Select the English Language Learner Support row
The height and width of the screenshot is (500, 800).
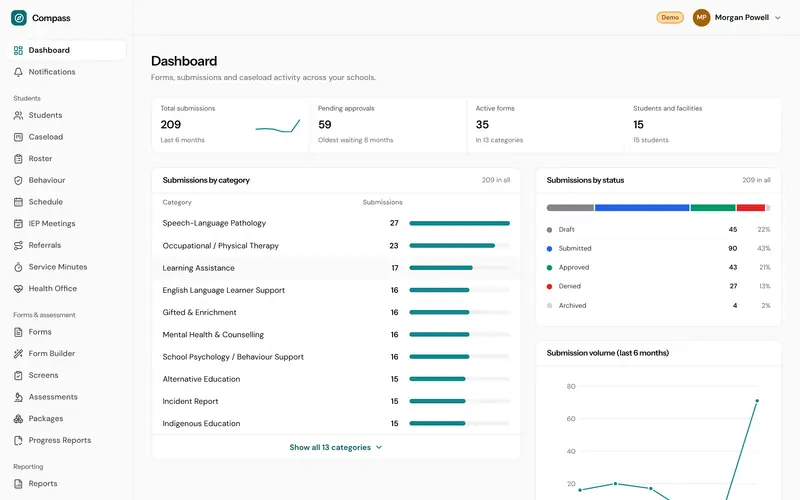336,290
